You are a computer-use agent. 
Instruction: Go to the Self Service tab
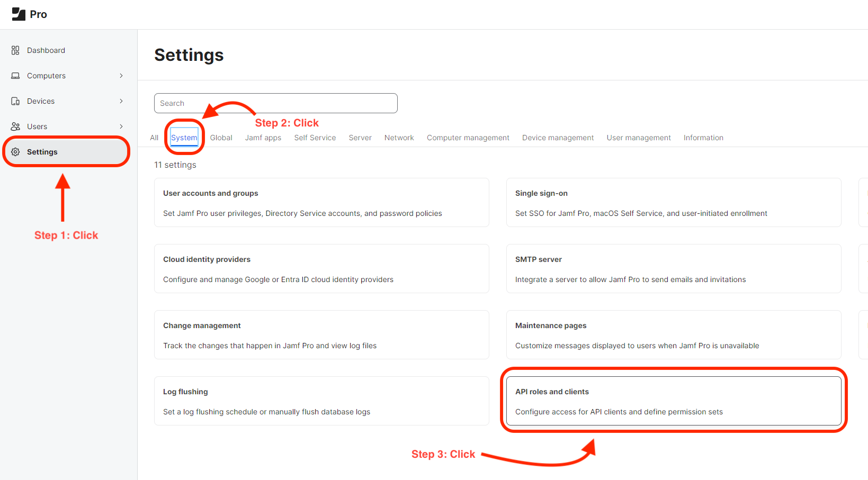coord(315,138)
